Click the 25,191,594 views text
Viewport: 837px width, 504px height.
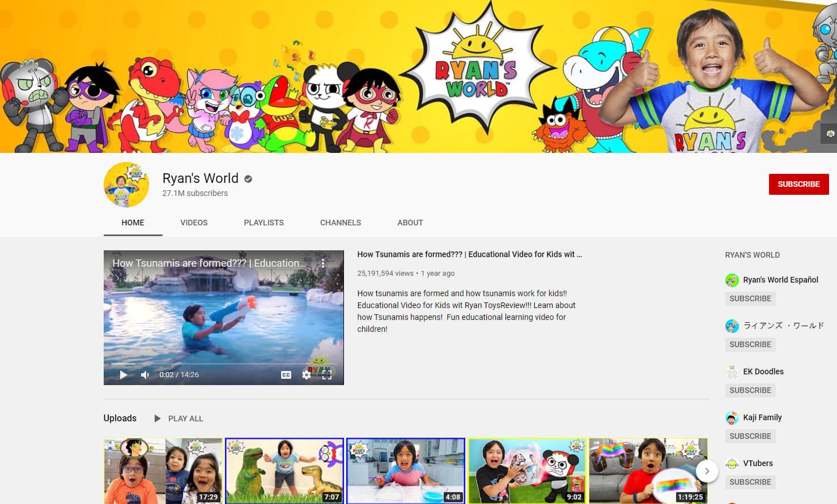385,273
